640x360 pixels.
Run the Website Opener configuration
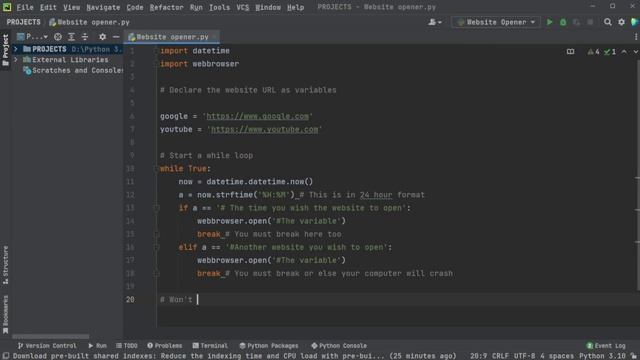[x=549, y=22]
